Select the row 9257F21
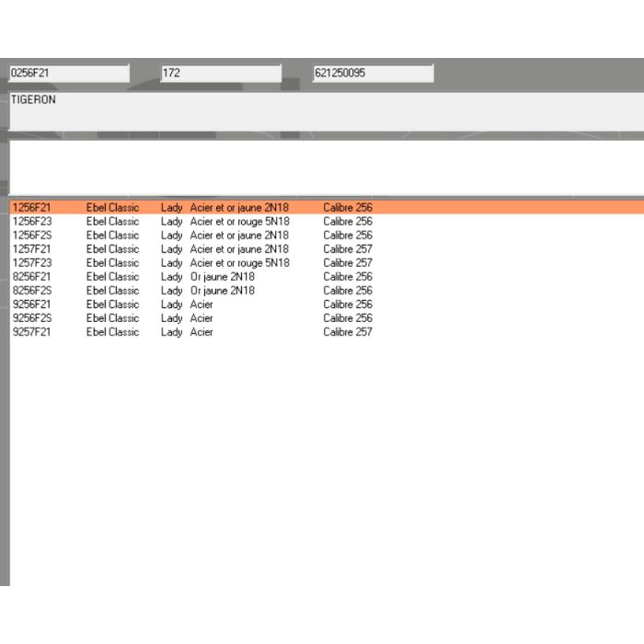This screenshot has width=644, height=644. [327, 332]
